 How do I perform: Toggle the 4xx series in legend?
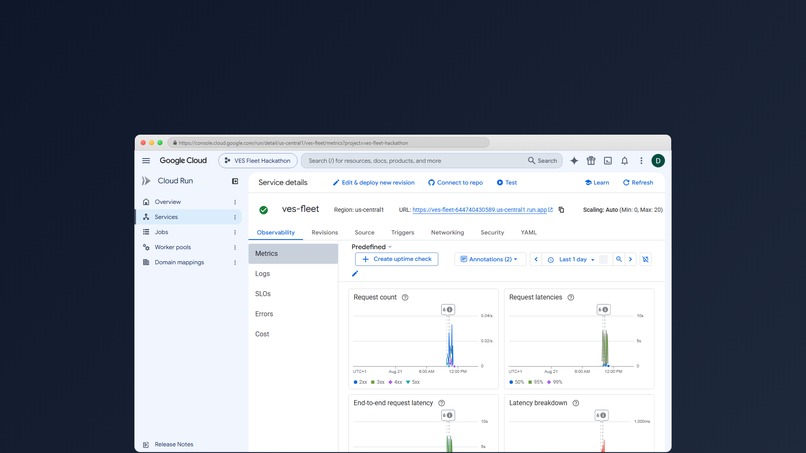pyautogui.click(x=395, y=382)
